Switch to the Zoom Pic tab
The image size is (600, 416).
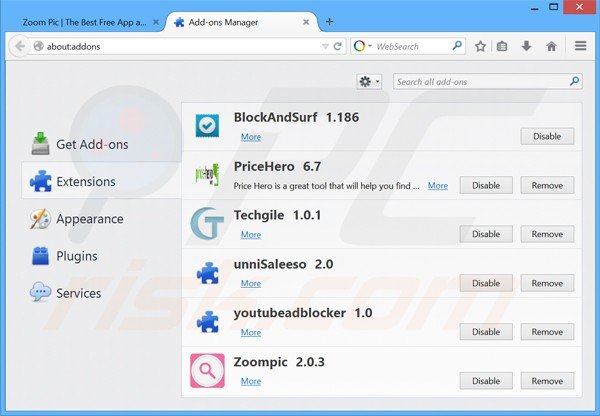84,22
